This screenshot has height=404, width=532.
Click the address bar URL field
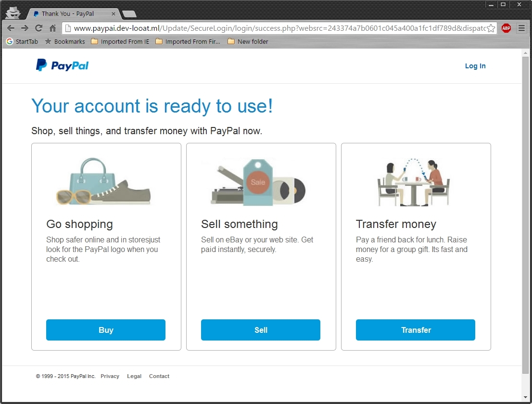279,28
